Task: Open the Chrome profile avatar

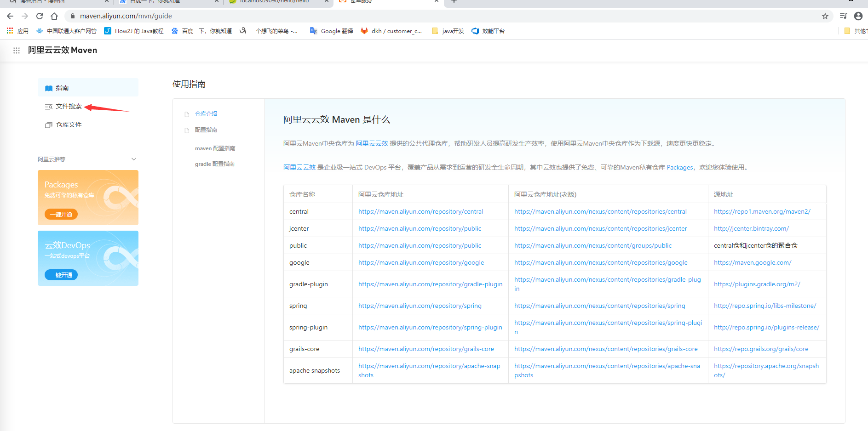Action: click(x=858, y=16)
